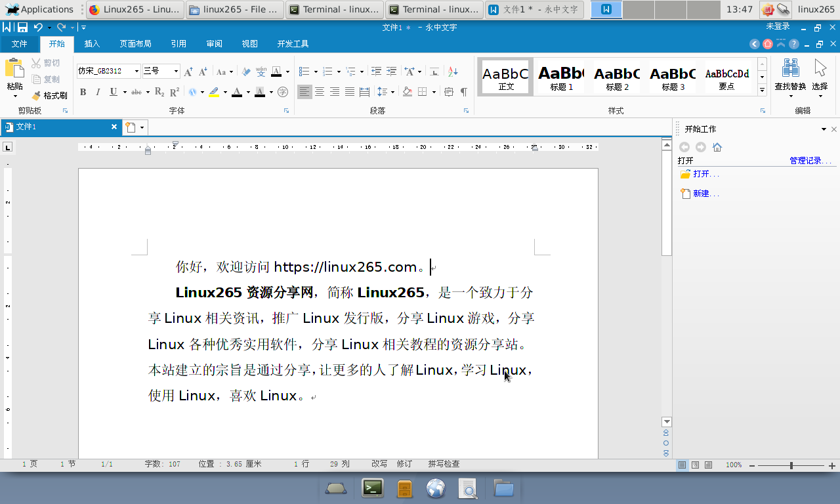Click the Sort A-Z icon
The image size is (840, 504).
[452, 72]
